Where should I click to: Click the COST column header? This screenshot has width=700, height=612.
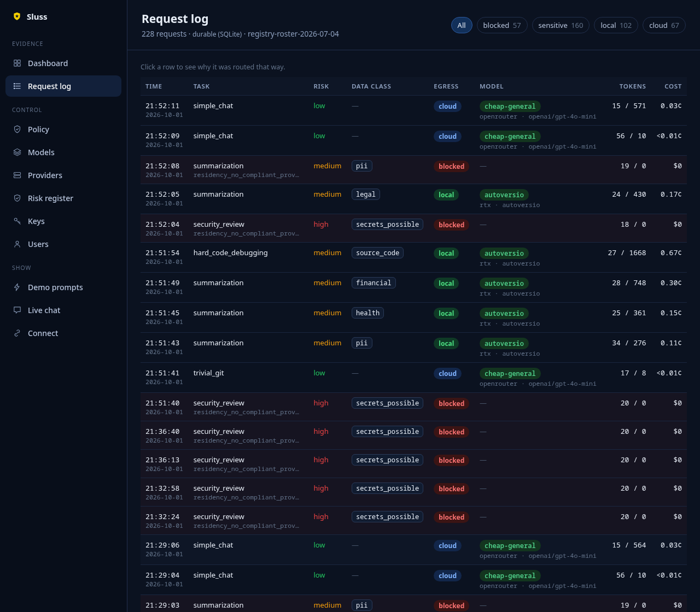(673, 86)
